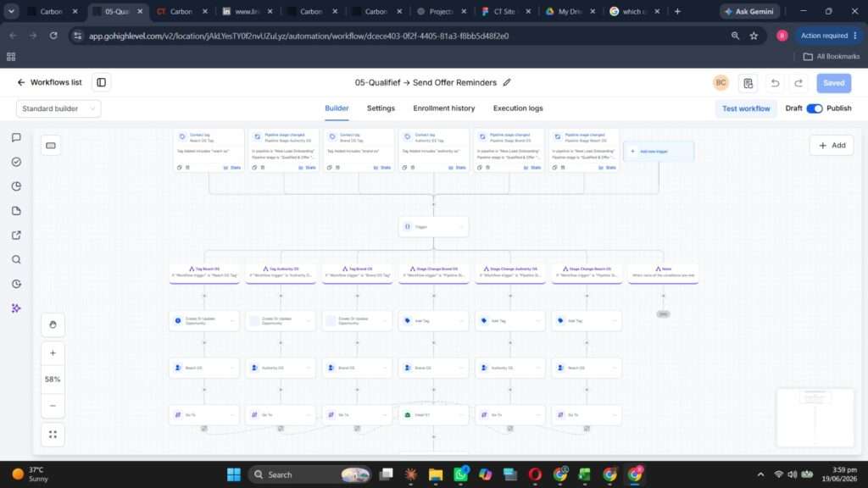Switch to the Builder tab
The width and height of the screenshot is (868, 488).
tap(337, 108)
